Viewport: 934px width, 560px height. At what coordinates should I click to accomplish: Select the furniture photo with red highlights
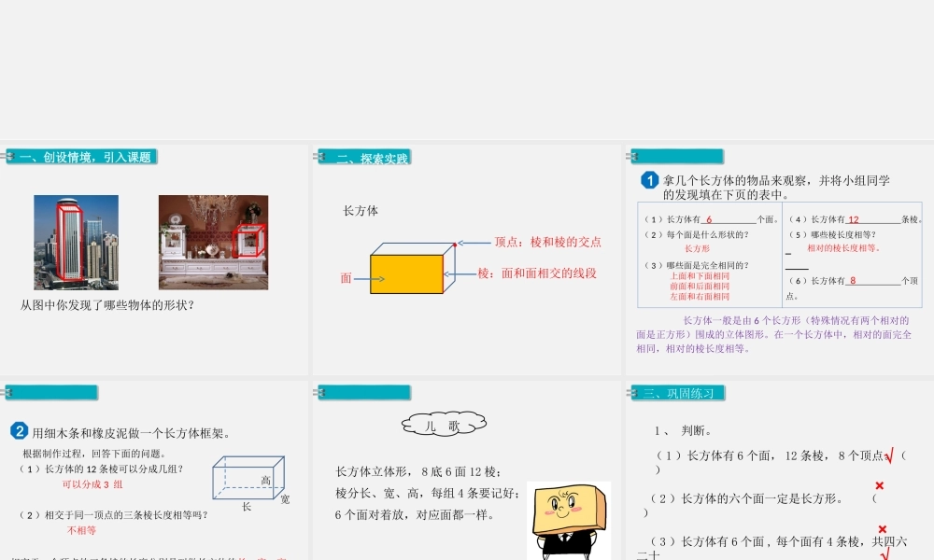tap(213, 243)
